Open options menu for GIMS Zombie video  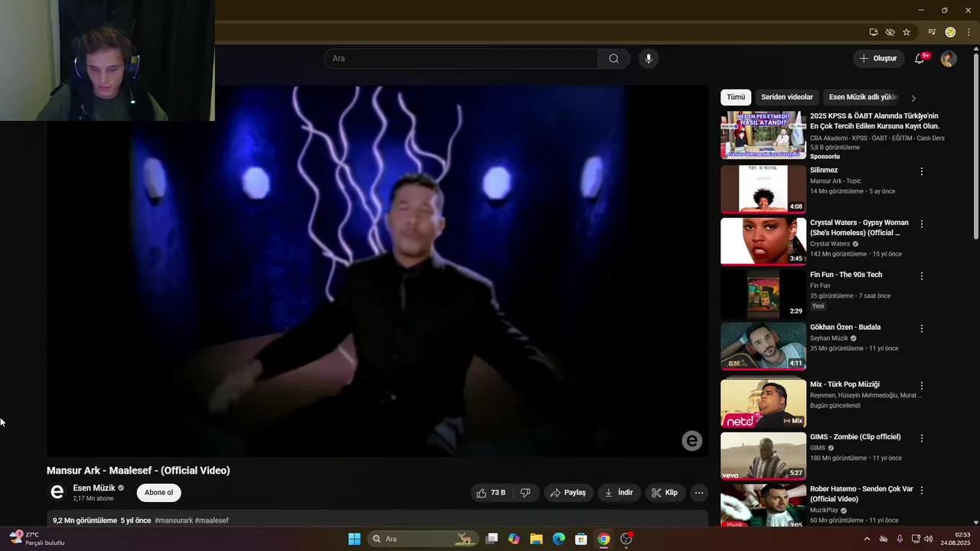tap(922, 439)
